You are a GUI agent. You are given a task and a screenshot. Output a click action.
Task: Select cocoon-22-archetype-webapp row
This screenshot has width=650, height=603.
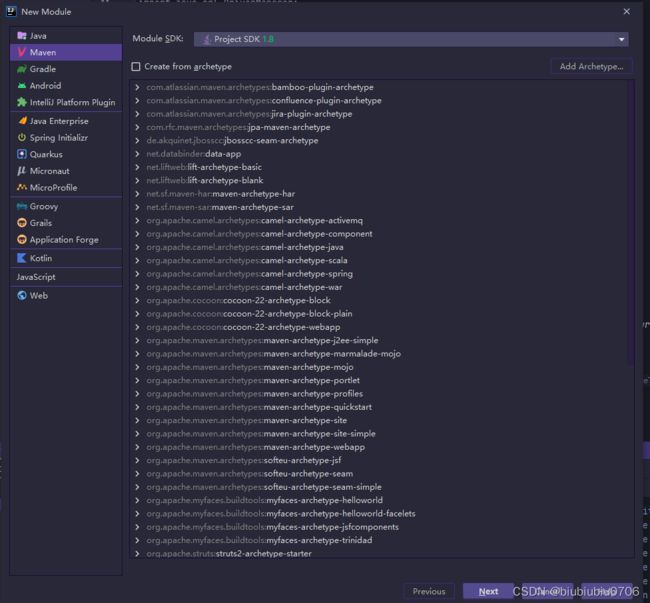[382, 327]
